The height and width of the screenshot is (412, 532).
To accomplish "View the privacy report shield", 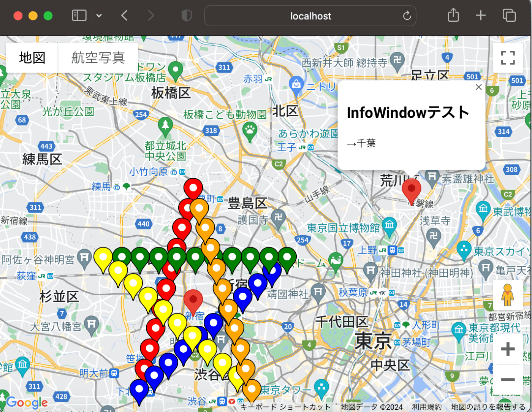I will pos(187,15).
